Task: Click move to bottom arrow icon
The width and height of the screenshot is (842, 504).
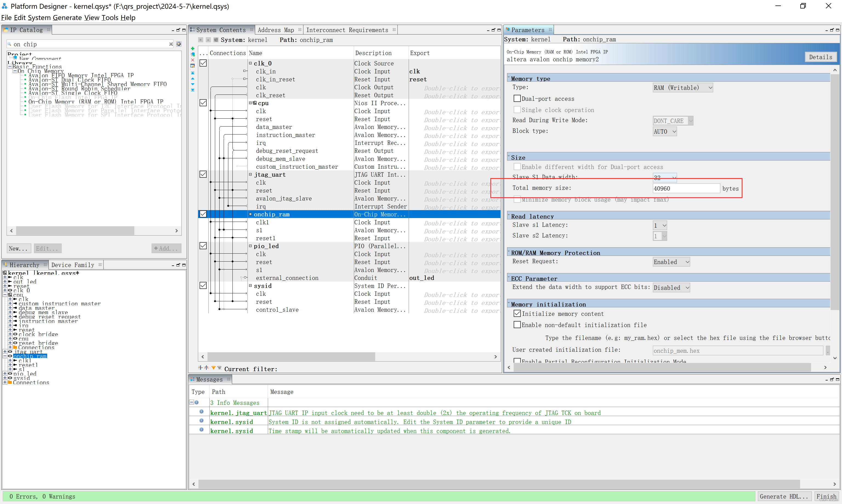Action: coord(193,90)
